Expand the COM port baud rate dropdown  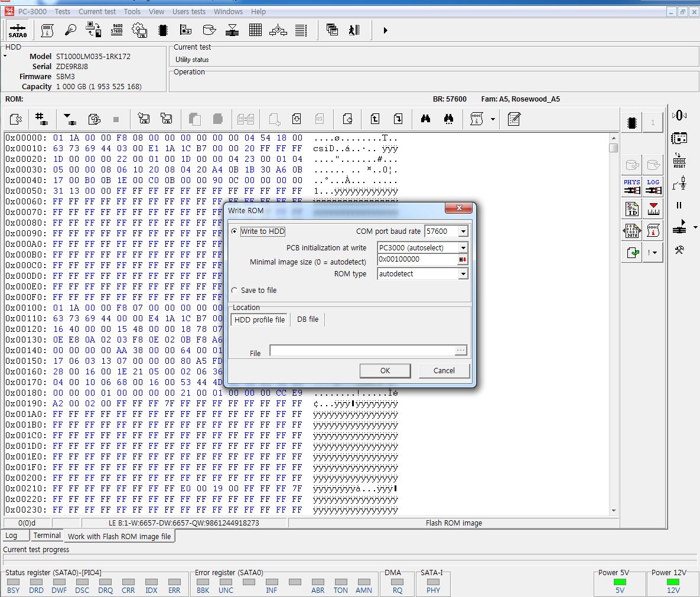point(463,231)
